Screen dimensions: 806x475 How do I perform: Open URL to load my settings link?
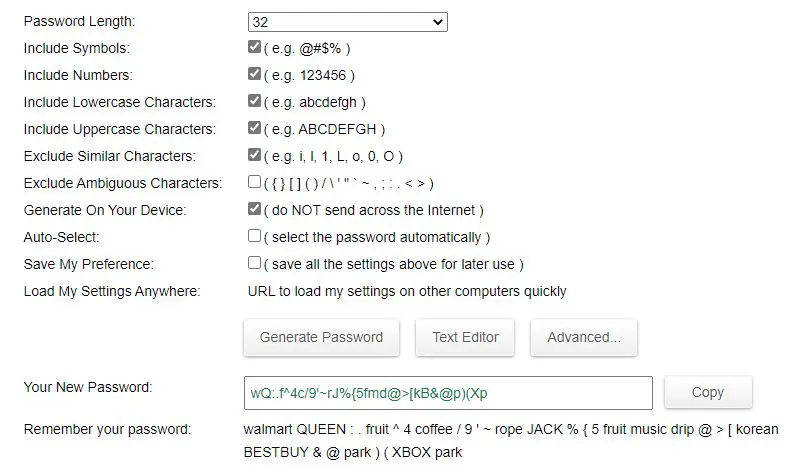[407, 291]
